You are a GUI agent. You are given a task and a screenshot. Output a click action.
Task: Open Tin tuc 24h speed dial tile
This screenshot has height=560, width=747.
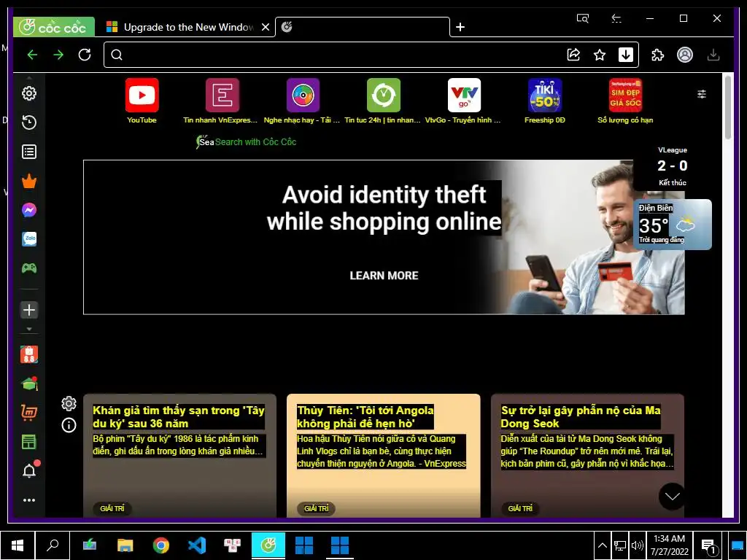pos(383,101)
